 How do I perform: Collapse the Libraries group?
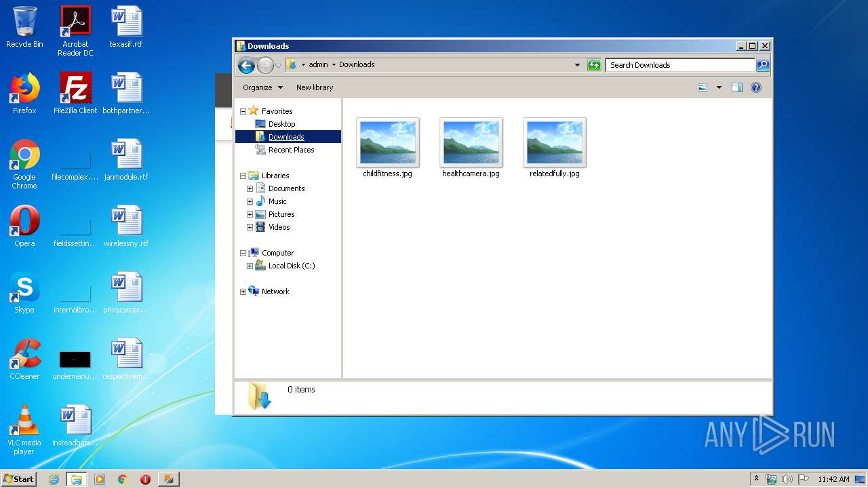coord(243,176)
